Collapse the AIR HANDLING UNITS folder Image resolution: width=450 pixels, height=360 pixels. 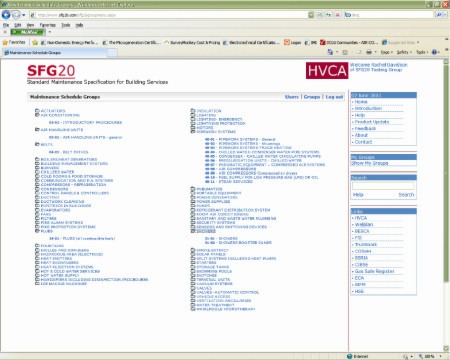pos(37,129)
